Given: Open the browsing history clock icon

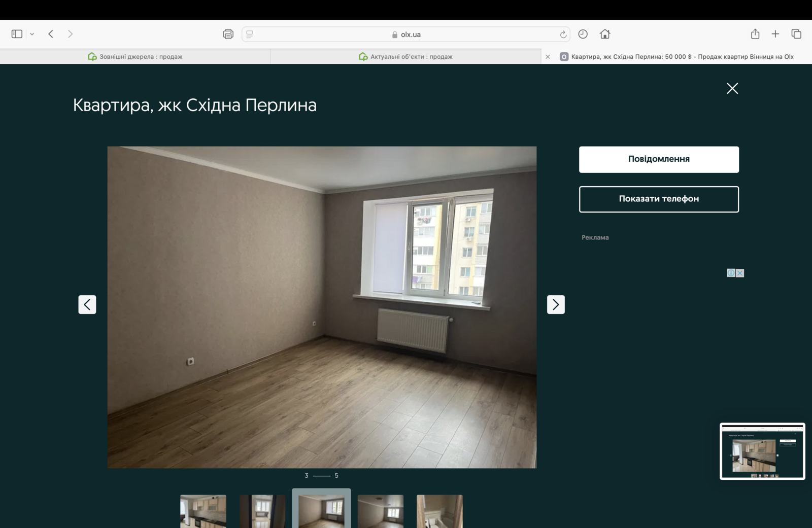Looking at the screenshot, I should click(583, 34).
